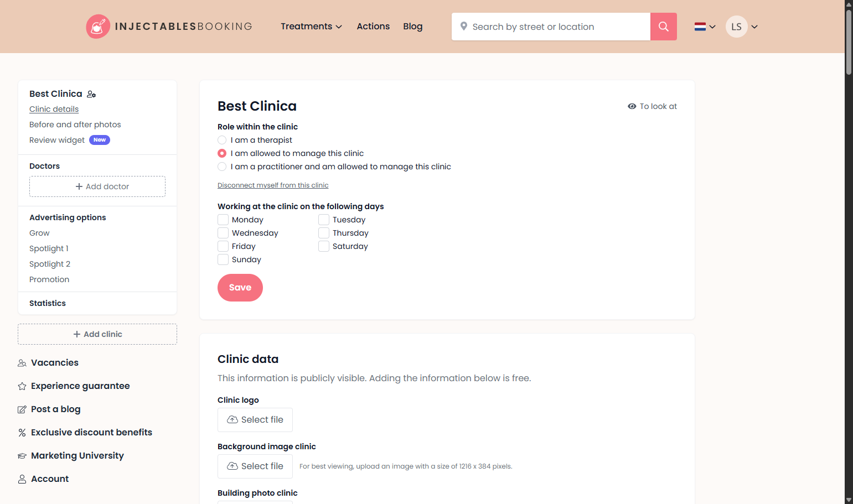
Task: Check the Thursday checkbox
Action: tap(324, 233)
